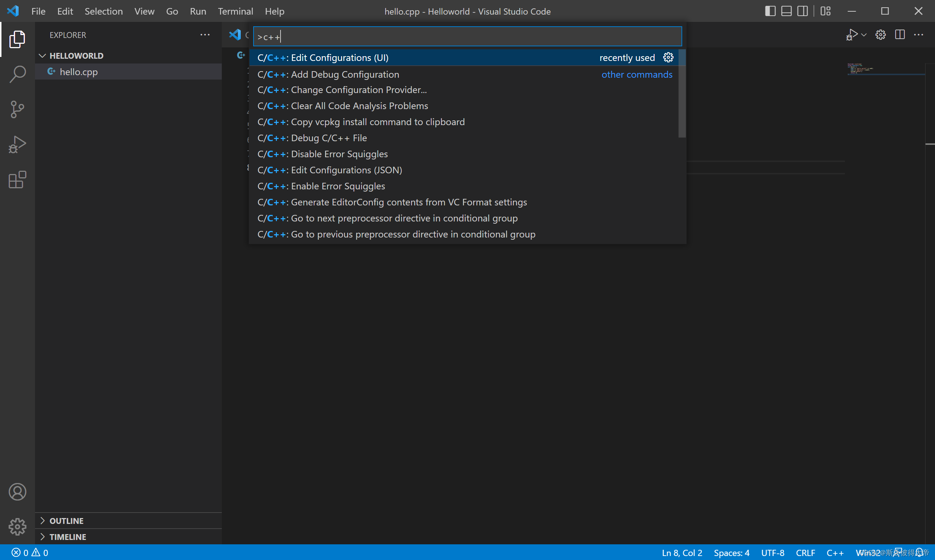Open the File menu
The width and height of the screenshot is (935, 560).
click(x=38, y=11)
